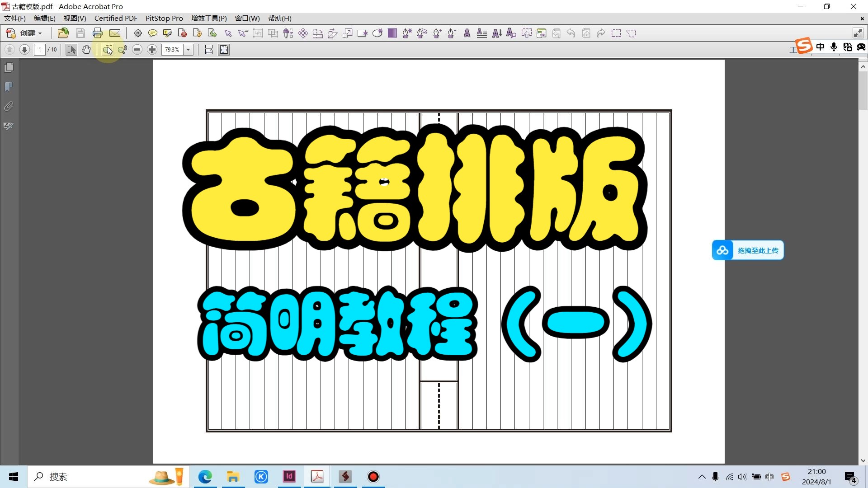Choose the text selection cursor tool
Screen dimensions: 868x488
(71, 49)
